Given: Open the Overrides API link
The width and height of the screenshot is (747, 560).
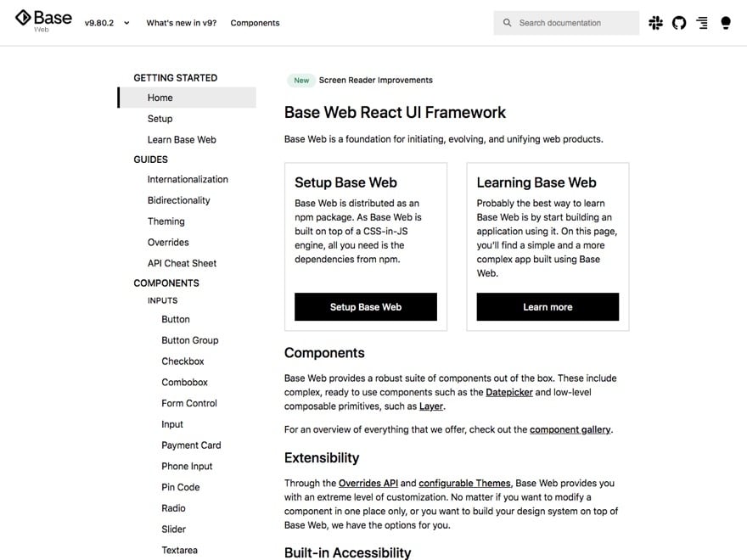Looking at the screenshot, I should pos(368,483).
